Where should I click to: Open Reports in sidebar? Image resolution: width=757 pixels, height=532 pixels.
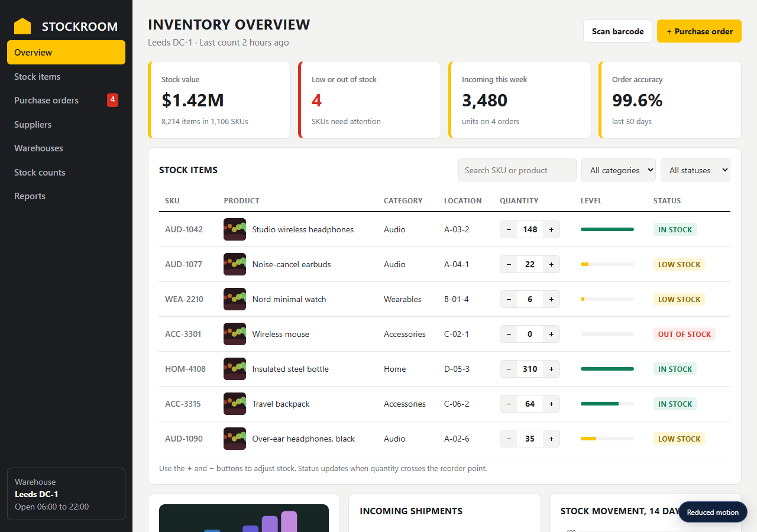point(66,196)
